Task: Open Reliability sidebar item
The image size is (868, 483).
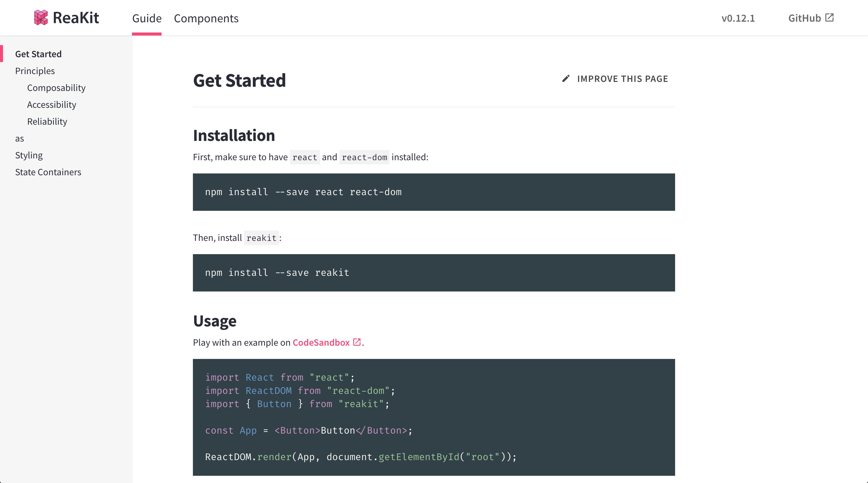Action: (x=47, y=122)
